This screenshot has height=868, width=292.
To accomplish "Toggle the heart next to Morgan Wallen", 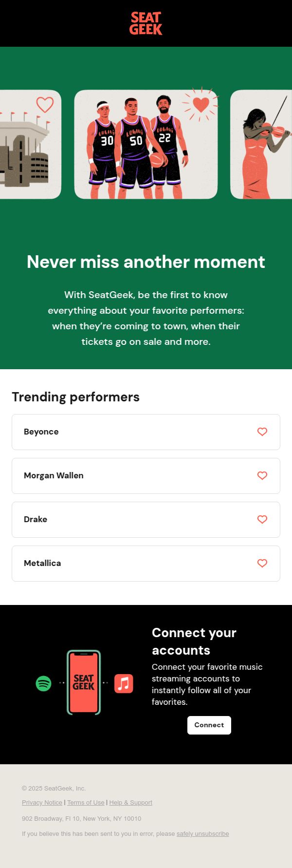I will point(262,475).
